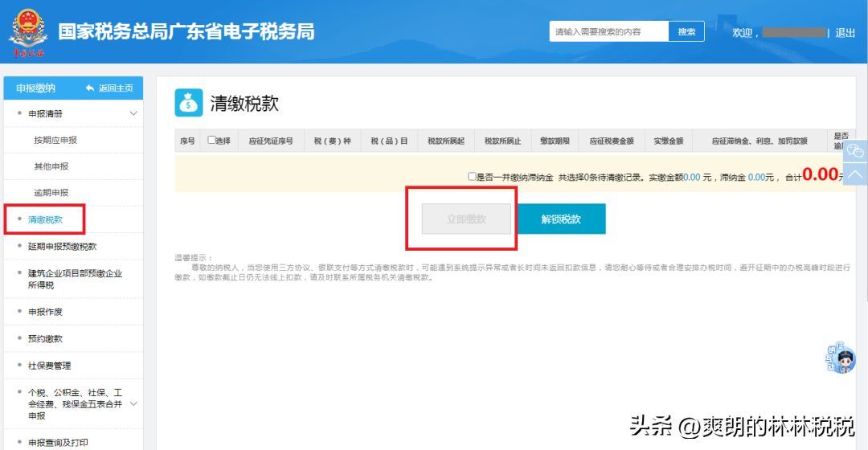Expand the 五表合并申报 chevron
The height and width of the screenshot is (450, 868).
click(133, 404)
